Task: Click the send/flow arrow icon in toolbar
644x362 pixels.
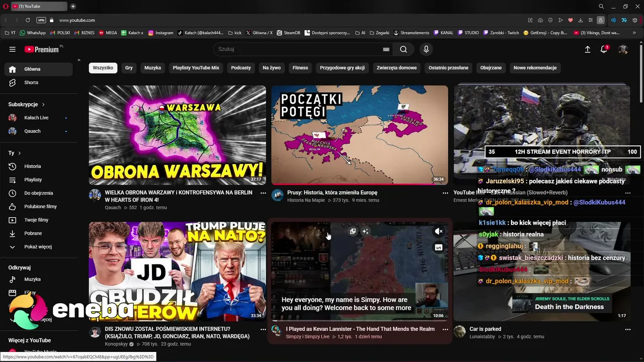Action: click(x=560, y=20)
